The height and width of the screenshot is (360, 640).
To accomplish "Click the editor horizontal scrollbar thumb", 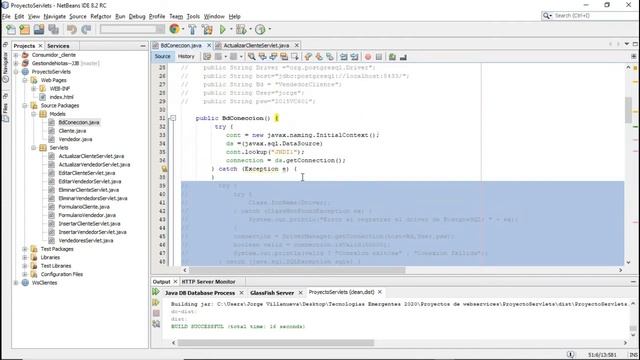I will pyautogui.click(x=297, y=270).
